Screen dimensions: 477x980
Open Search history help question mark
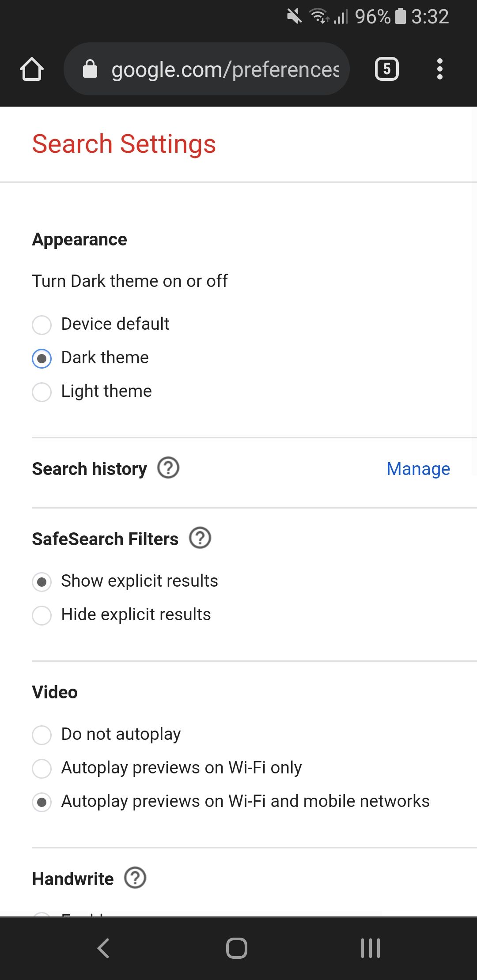[x=168, y=468]
